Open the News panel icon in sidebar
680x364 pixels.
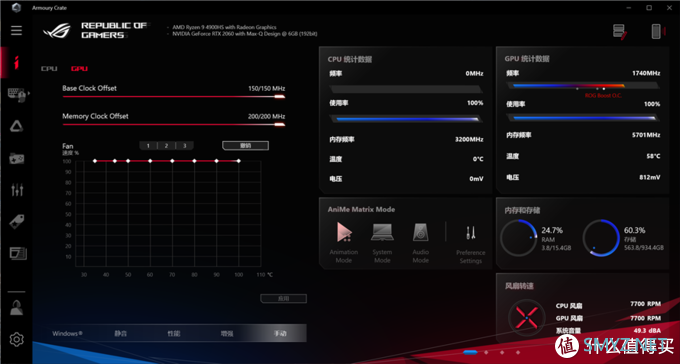click(x=18, y=253)
